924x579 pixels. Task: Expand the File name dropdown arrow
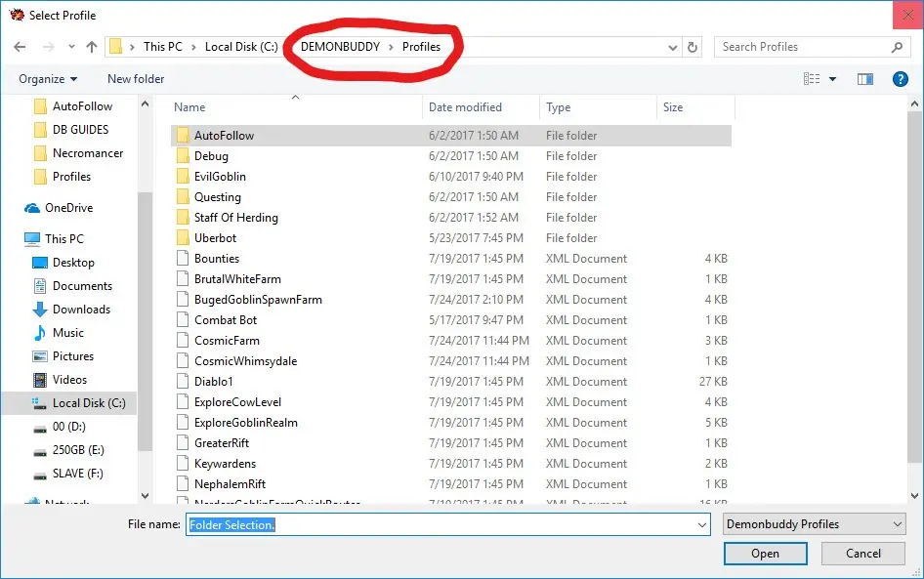[x=702, y=524]
